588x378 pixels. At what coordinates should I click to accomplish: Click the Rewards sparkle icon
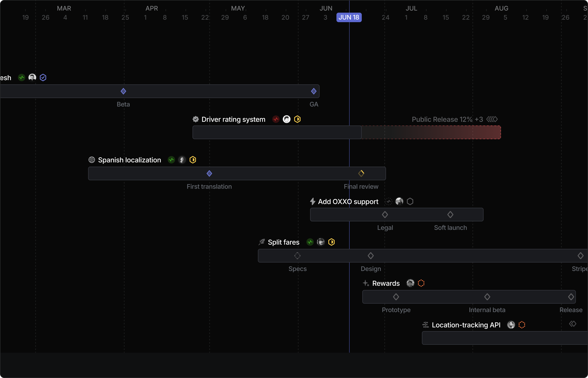366,283
